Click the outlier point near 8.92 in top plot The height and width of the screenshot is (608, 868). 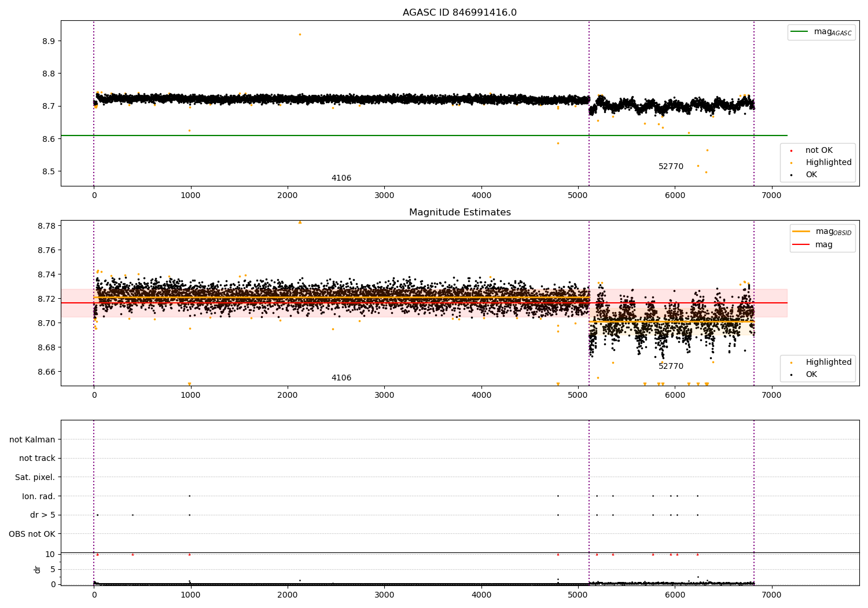[300, 34]
